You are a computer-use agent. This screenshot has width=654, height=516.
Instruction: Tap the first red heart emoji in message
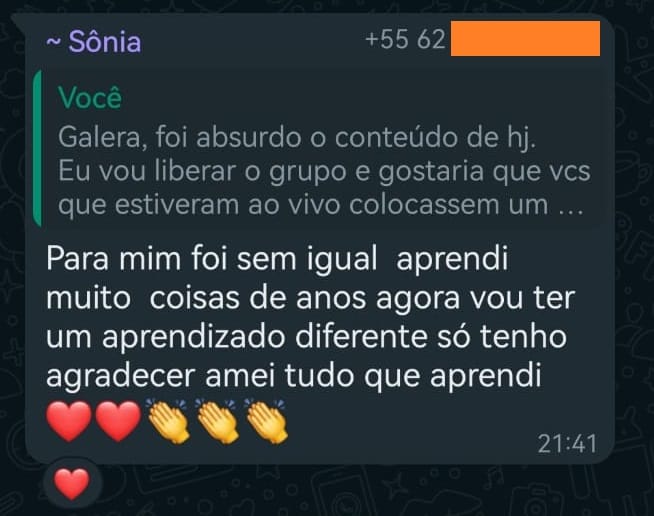(x=69, y=421)
